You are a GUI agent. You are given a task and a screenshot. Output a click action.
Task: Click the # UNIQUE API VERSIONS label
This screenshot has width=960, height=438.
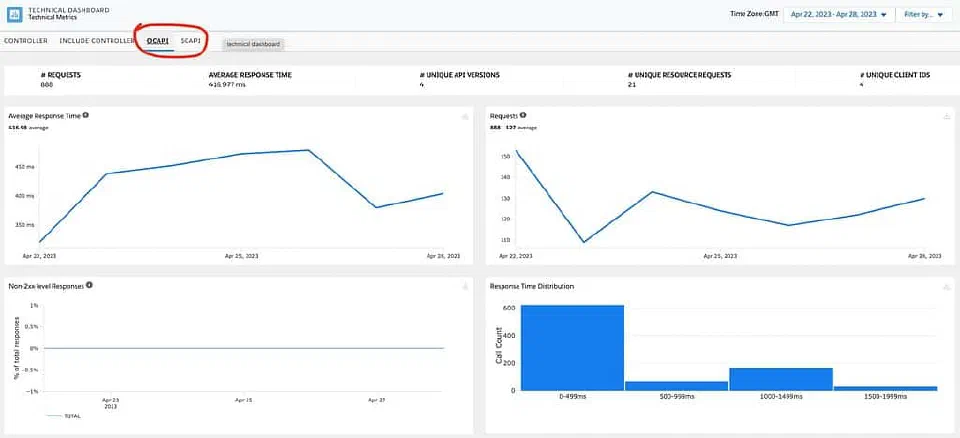459,75
